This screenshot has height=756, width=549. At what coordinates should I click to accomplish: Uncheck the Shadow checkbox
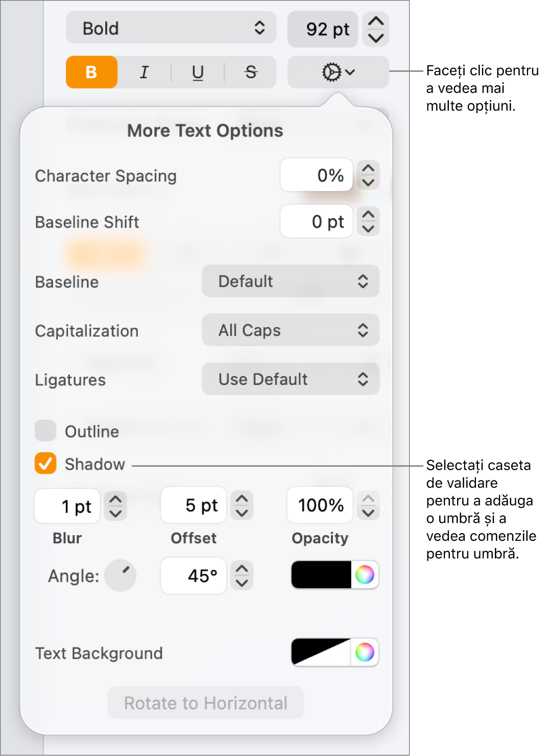[x=45, y=464]
